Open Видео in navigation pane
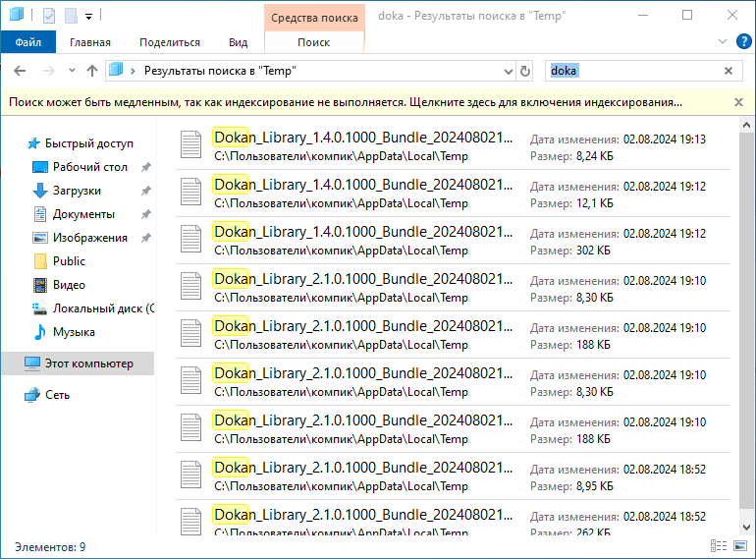This screenshot has width=756, height=559. 69,285
